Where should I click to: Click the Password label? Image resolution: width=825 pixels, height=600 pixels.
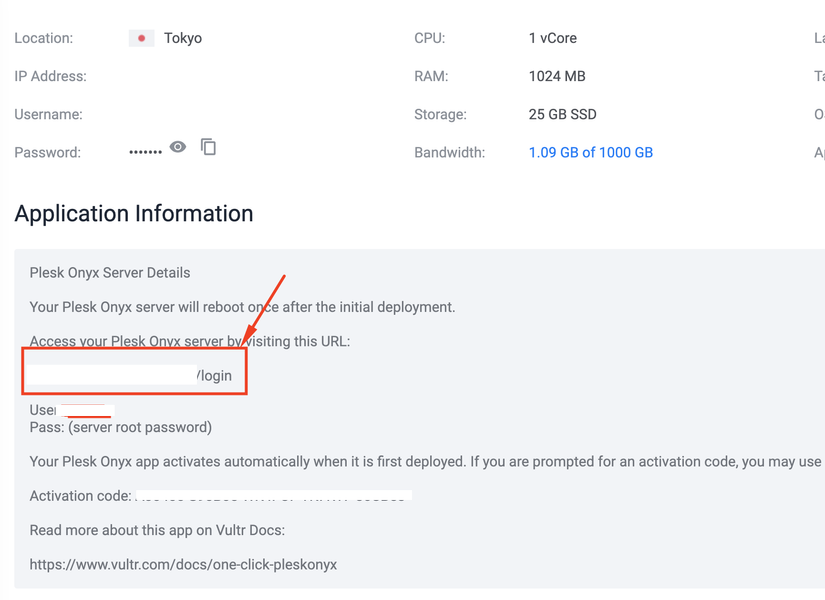[47, 153]
